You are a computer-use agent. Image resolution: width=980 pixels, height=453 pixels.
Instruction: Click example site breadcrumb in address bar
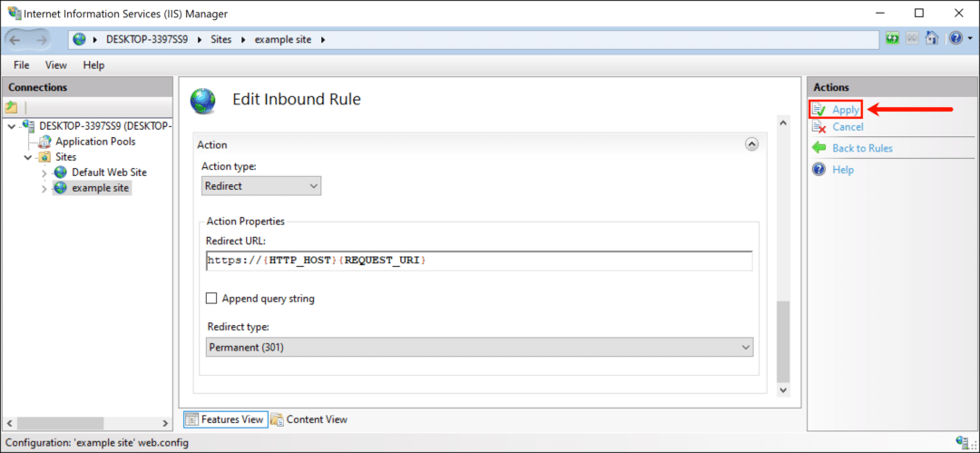[284, 39]
